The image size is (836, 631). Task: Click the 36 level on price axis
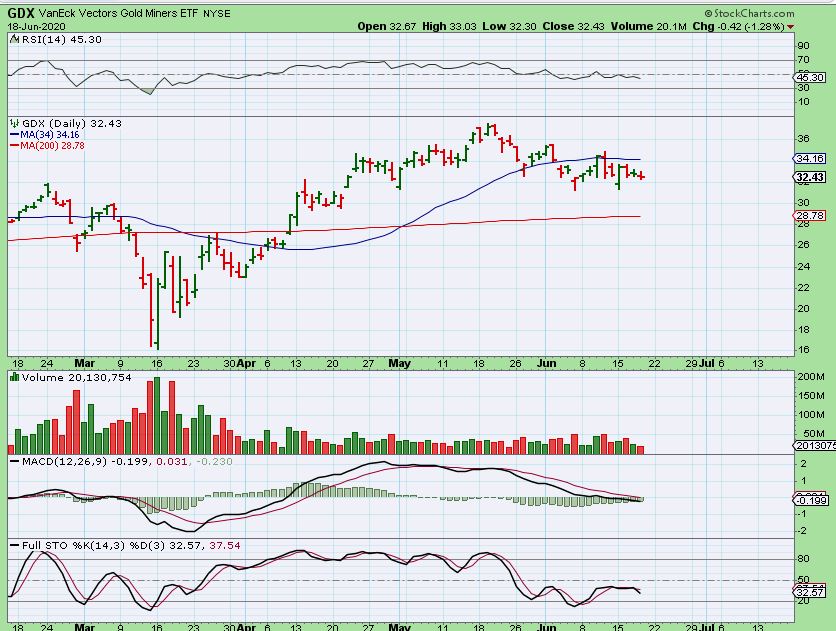point(803,139)
